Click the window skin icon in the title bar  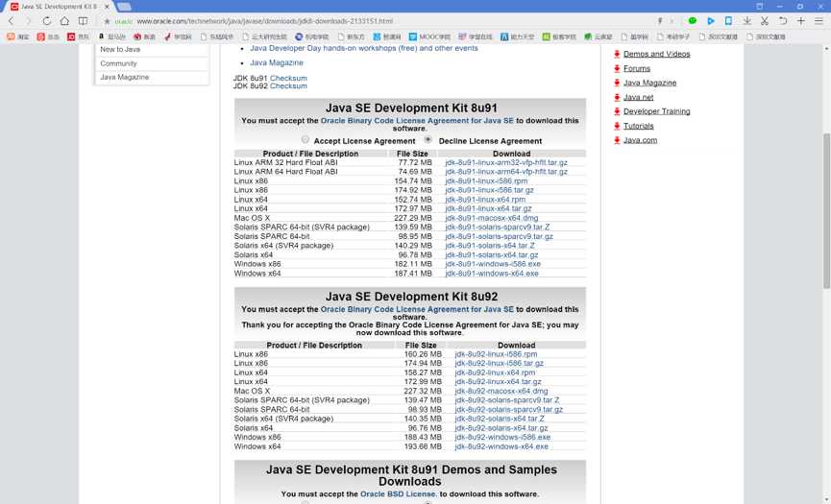pos(759,7)
